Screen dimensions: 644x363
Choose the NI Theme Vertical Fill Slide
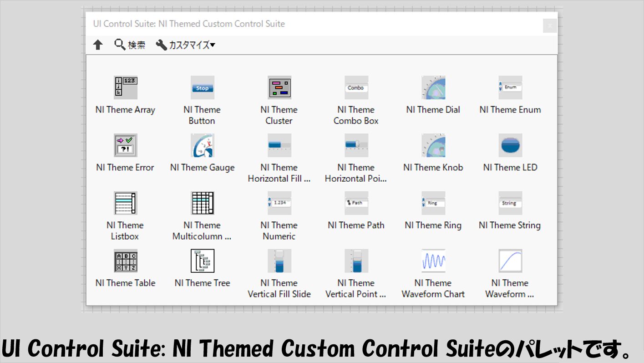[x=279, y=261]
